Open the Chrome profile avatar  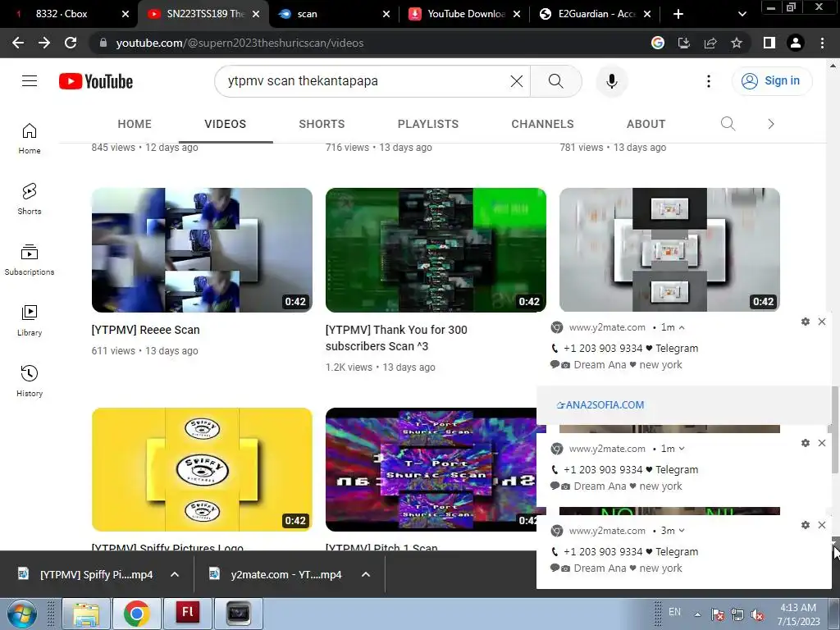[x=796, y=43]
